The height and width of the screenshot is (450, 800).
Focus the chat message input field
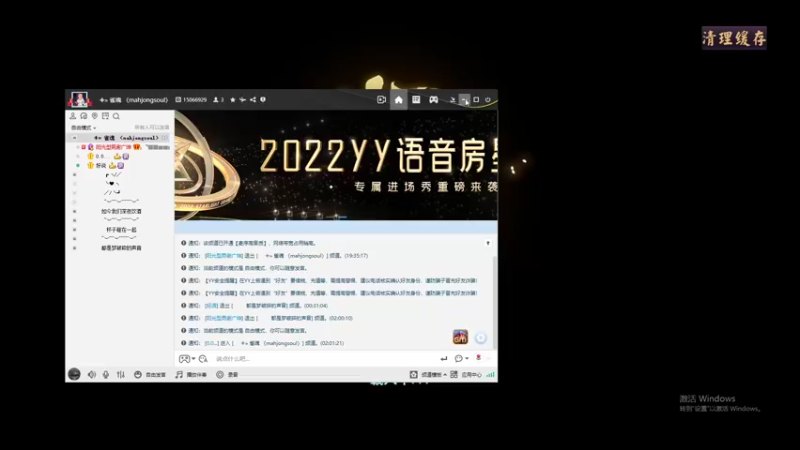[324, 359]
